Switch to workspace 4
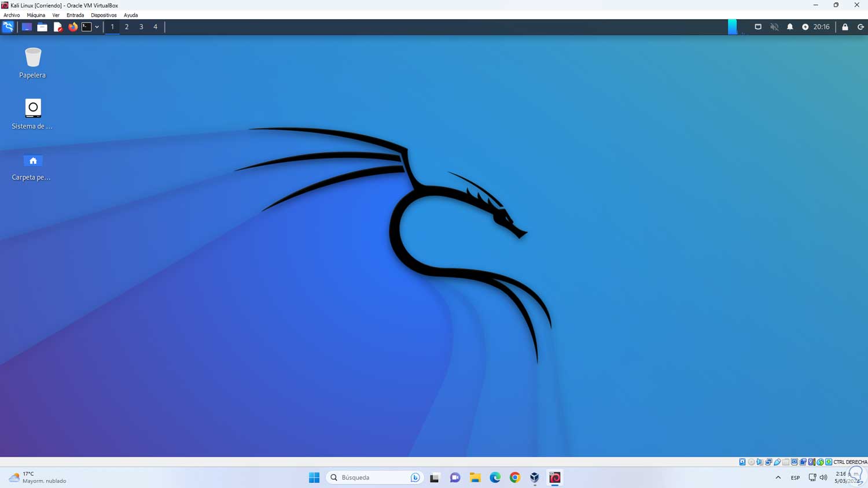Screen dimensions: 868x488 155,27
